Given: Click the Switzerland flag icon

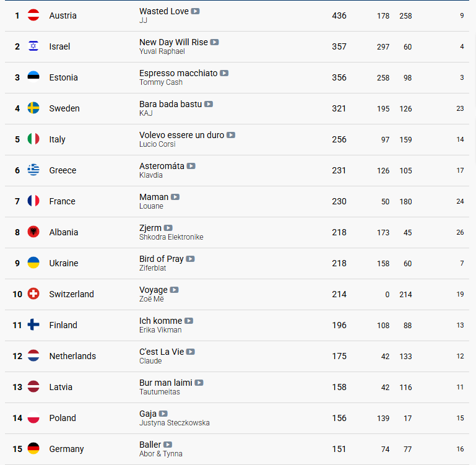Looking at the screenshot, I should (x=33, y=294).
